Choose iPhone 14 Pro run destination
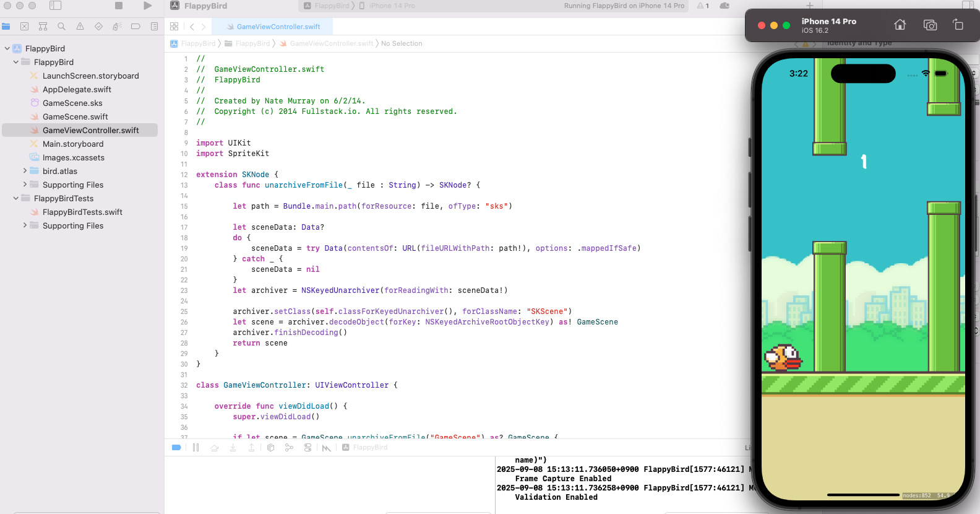 click(387, 6)
